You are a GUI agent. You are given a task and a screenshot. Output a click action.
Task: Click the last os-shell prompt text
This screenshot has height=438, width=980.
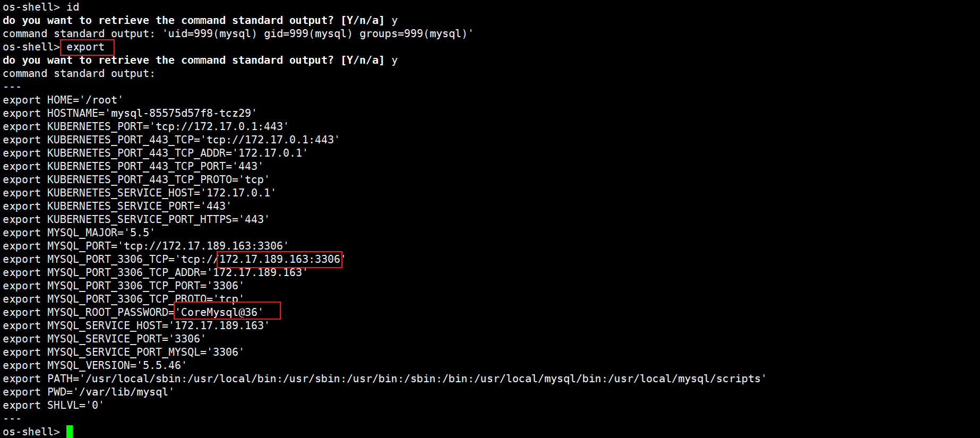31,432
